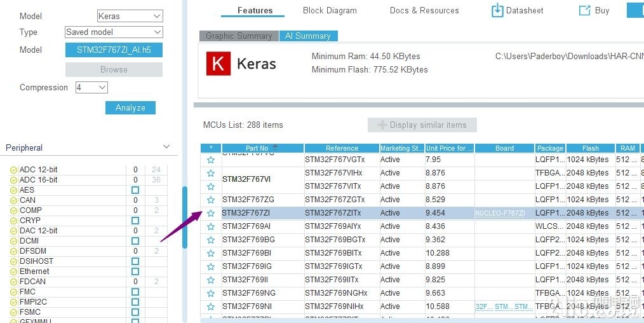Click the DAC 12-bit status icon
Viewport: 644px width, 323px height.
click(13, 231)
